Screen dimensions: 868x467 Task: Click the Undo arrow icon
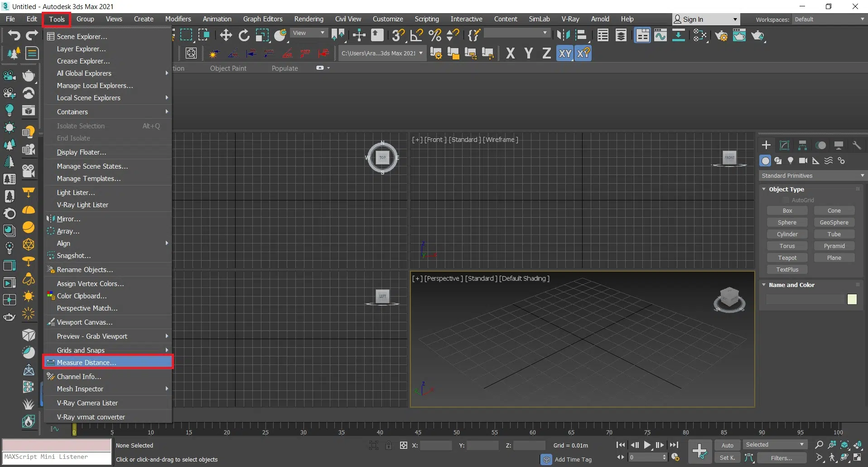(x=14, y=35)
